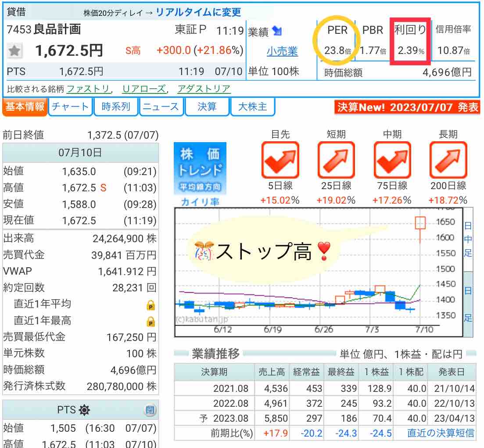Click the stock name 7453 良品計画
484x448 pixels.
coord(44,29)
